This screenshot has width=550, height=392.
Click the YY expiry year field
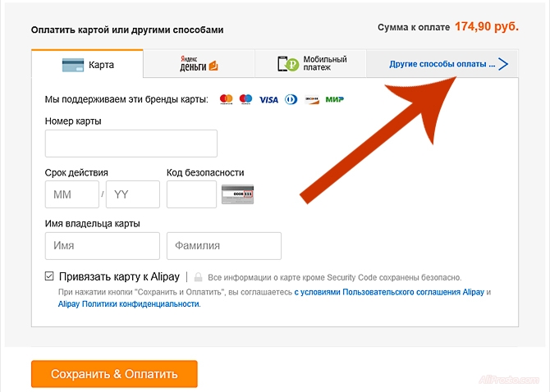tap(133, 194)
